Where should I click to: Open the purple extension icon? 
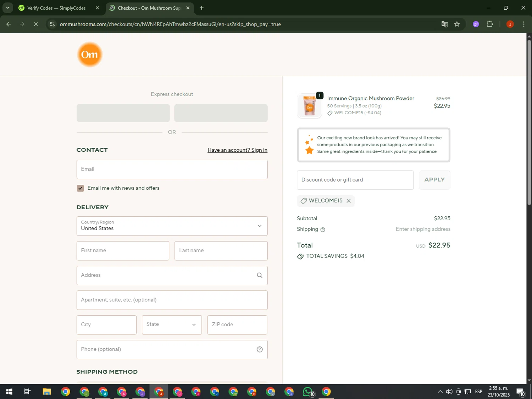click(x=476, y=24)
